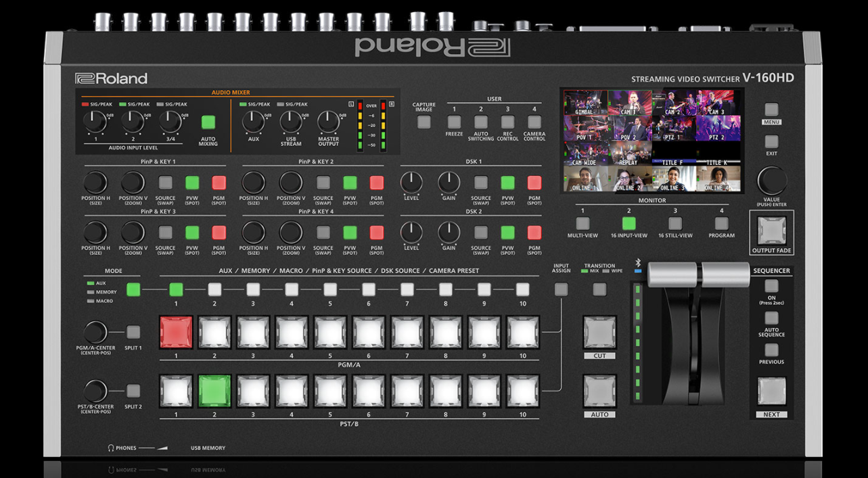The height and width of the screenshot is (478, 868).
Task: Select MONITOR 2 16 INPUT-VIEW button
Action: [x=629, y=223]
